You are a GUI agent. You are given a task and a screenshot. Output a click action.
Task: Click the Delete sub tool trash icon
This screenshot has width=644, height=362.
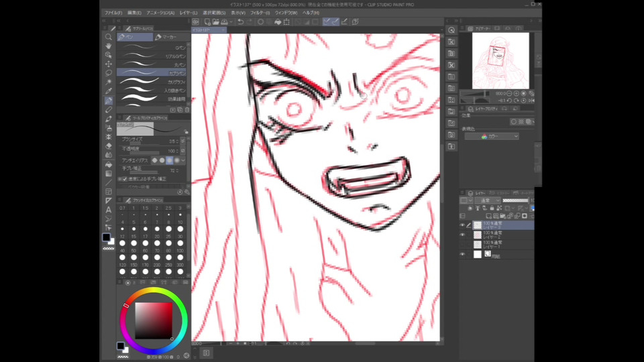[187, 110]
